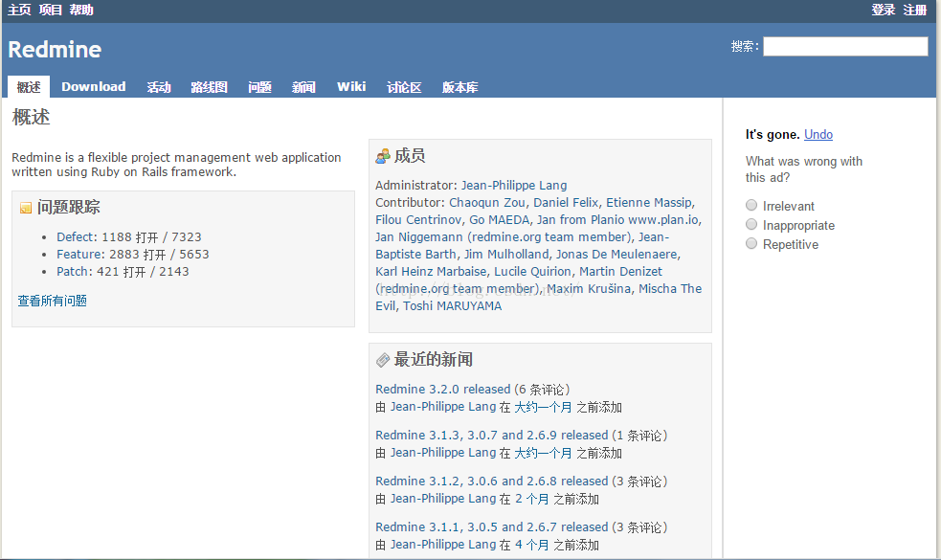
Task: Select the Repetitive radio option
Action: point(751,244)
